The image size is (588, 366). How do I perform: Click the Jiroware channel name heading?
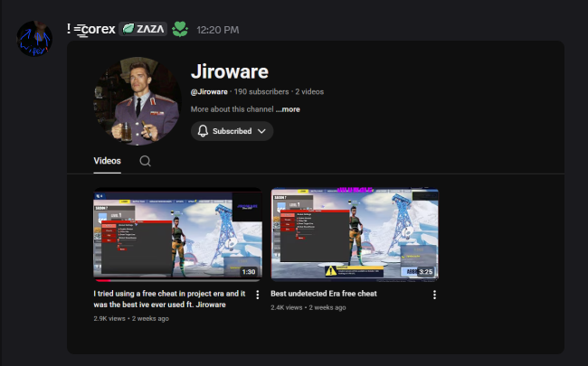tap(229, 71)
